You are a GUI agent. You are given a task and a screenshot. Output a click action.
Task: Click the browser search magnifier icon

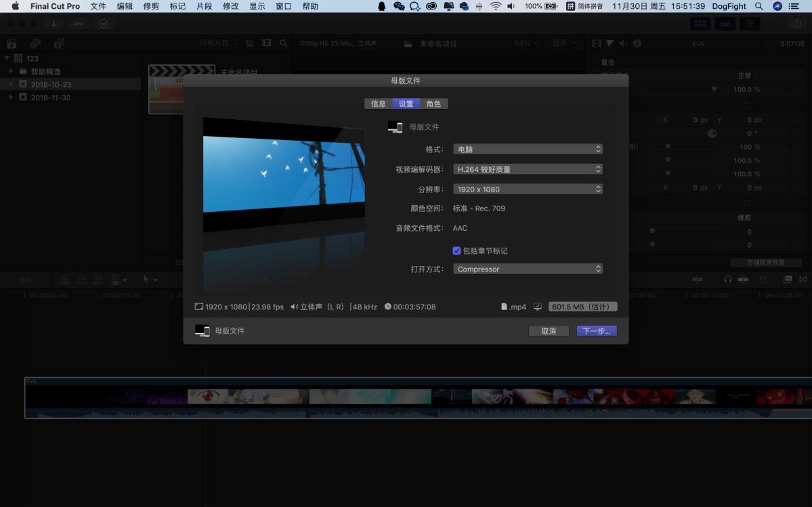pyautogui.click(x=283, y=43)
